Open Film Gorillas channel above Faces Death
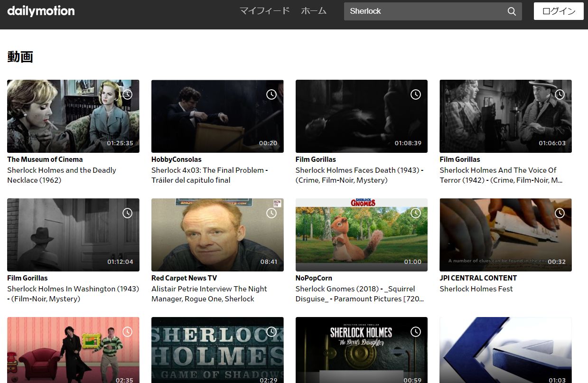 [x=316, y=159]
